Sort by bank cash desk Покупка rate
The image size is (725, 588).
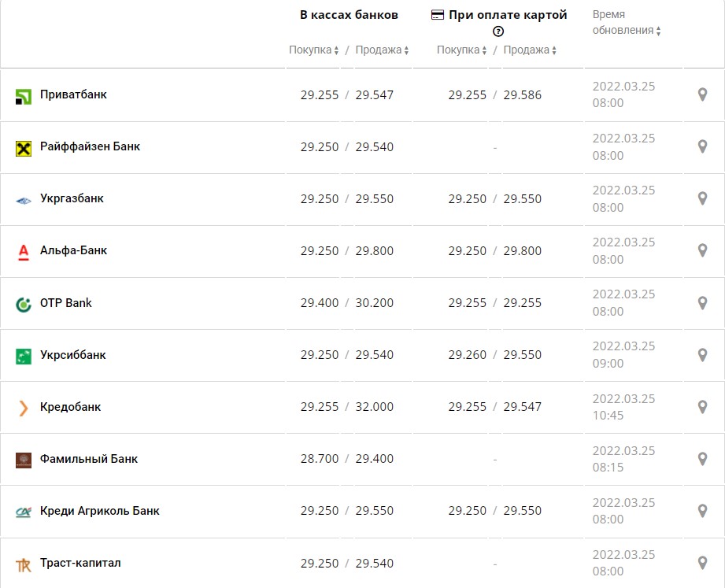[x=314, y=50]
